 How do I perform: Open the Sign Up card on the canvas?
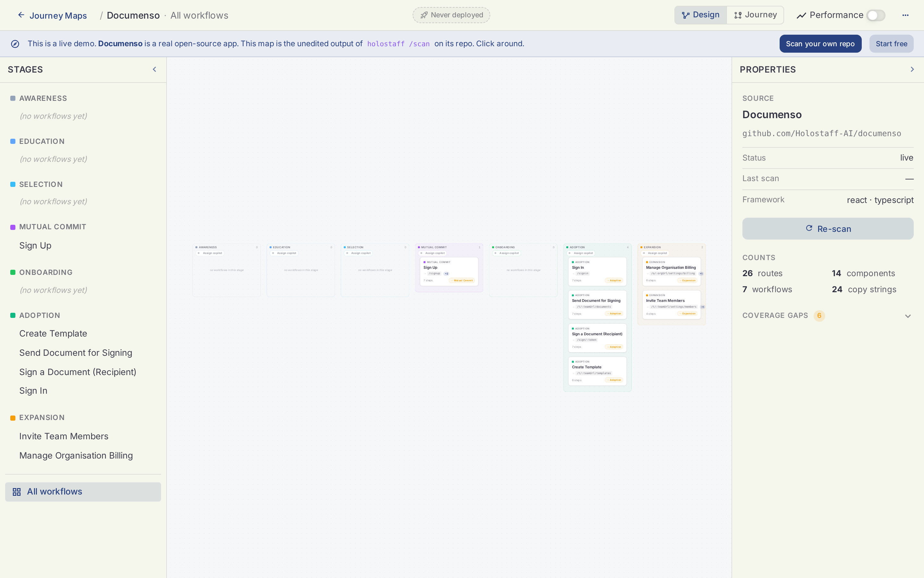click(x=449, y=271)
